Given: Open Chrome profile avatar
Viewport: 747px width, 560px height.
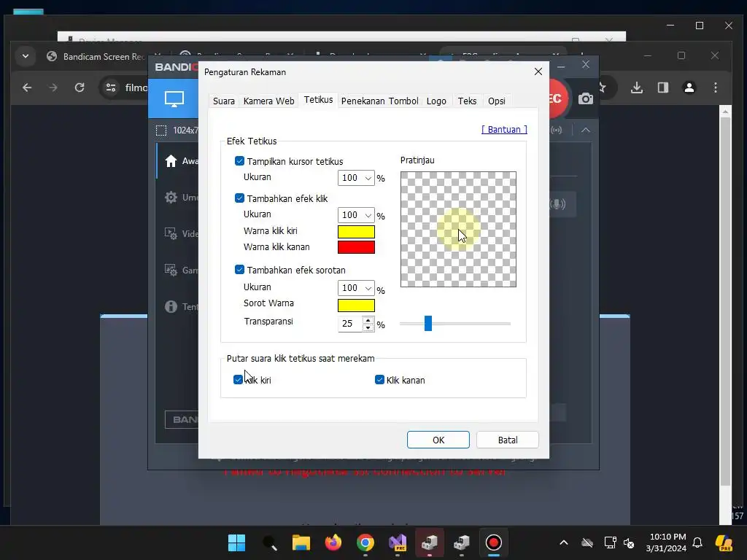Looking at the screenshot, I should [689, 87].
